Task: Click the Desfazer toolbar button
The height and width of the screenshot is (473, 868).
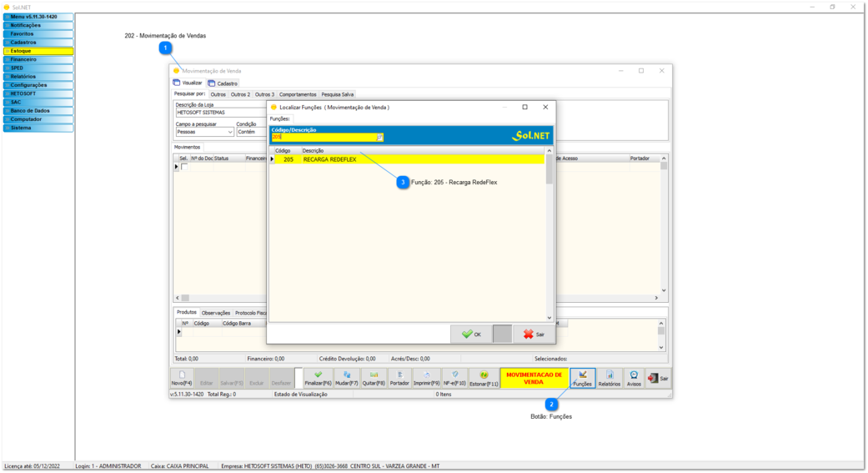Action: [281, 378]
